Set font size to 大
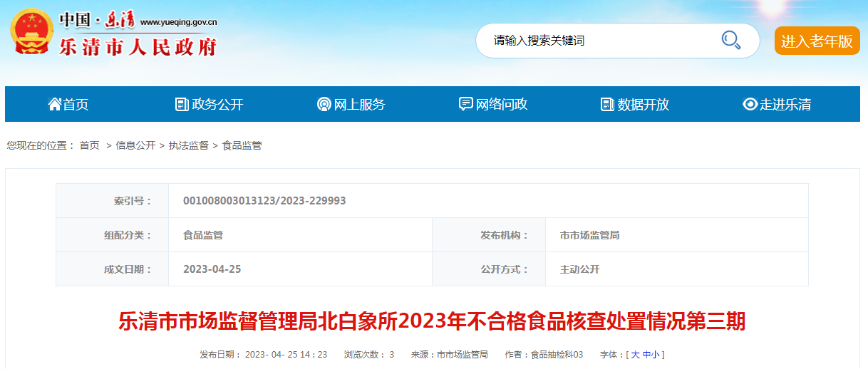 click(635, 354)
